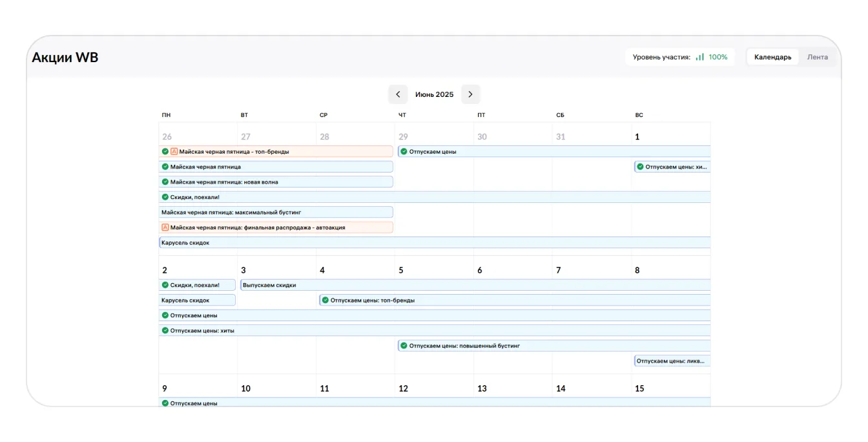868x442 pixels.
Task: Click orange "A" badge on "Майская черная пятница - топ-бренды"
Action: 174,152
